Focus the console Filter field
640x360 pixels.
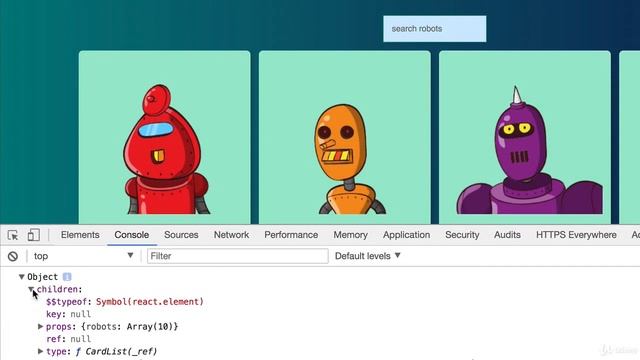tap(238, 256)
